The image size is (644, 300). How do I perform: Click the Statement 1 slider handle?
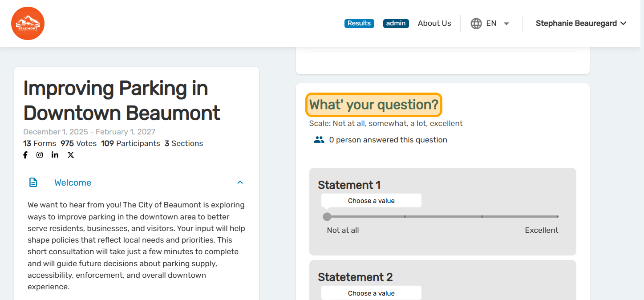pyautogui.click(x=327, y=217)
